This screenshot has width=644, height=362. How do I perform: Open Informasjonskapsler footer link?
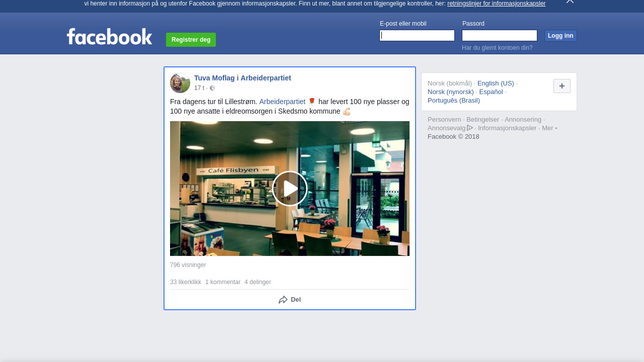click(507, 128)
